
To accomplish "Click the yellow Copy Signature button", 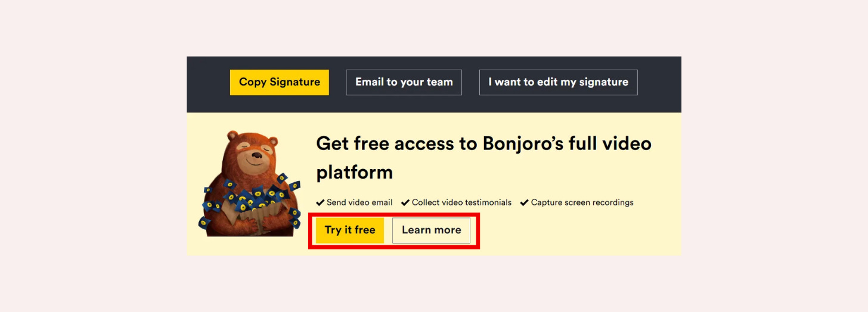I will pos(280,82).
